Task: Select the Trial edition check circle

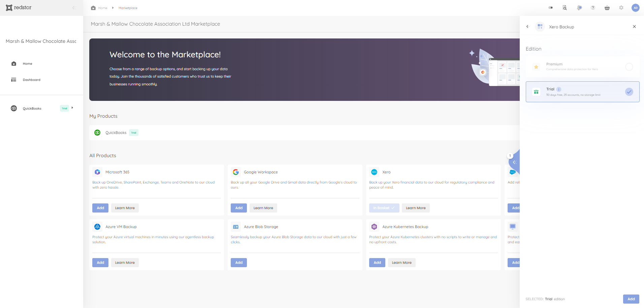Action: (629, 92)
